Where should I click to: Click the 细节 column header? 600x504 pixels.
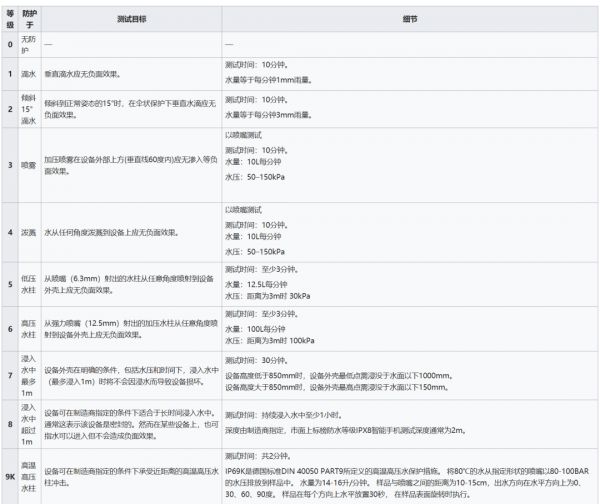click(x=410, y=20)
